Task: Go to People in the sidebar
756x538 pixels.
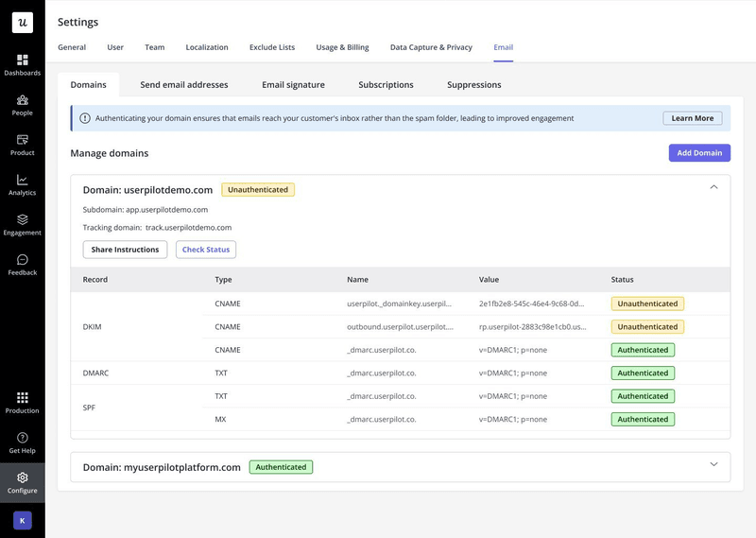Action: pos(22,105)
